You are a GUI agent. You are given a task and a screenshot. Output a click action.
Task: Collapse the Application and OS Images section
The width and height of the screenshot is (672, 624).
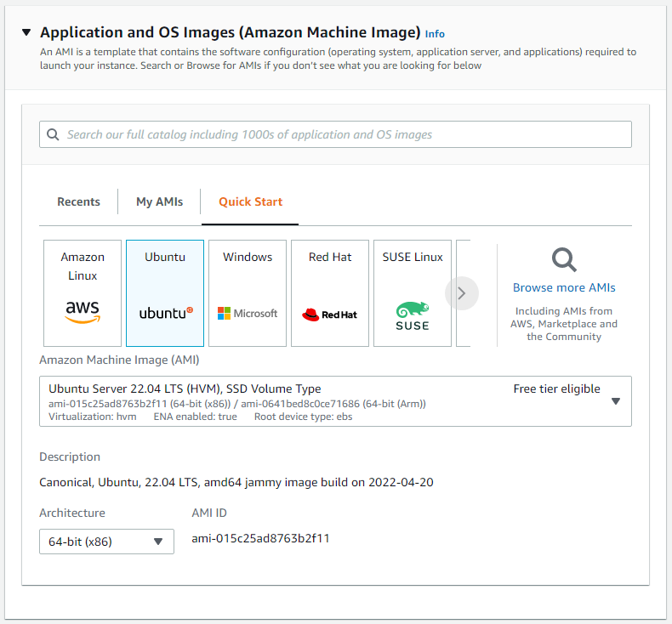26,32
